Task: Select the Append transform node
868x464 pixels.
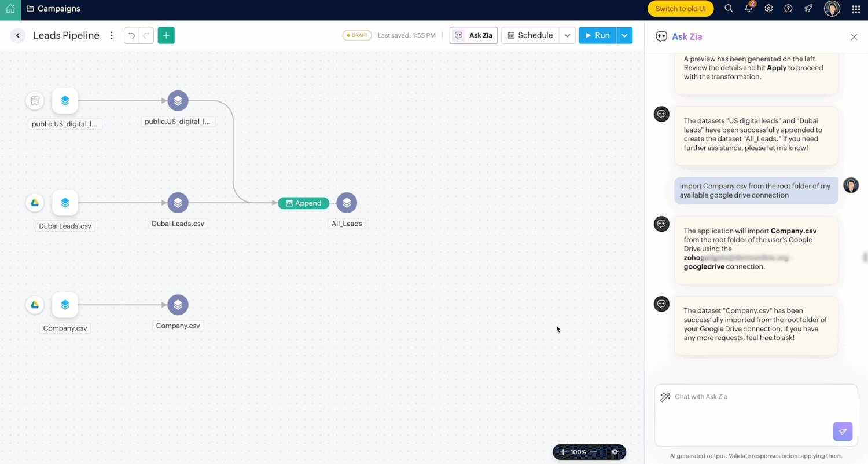Action: point(303,203)
